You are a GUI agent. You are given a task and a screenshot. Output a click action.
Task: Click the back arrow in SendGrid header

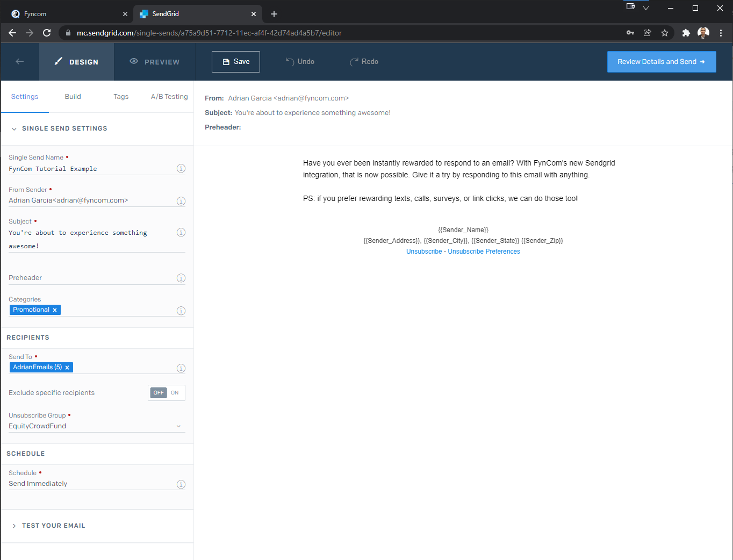pyautogui.click(x=20, y=62)
